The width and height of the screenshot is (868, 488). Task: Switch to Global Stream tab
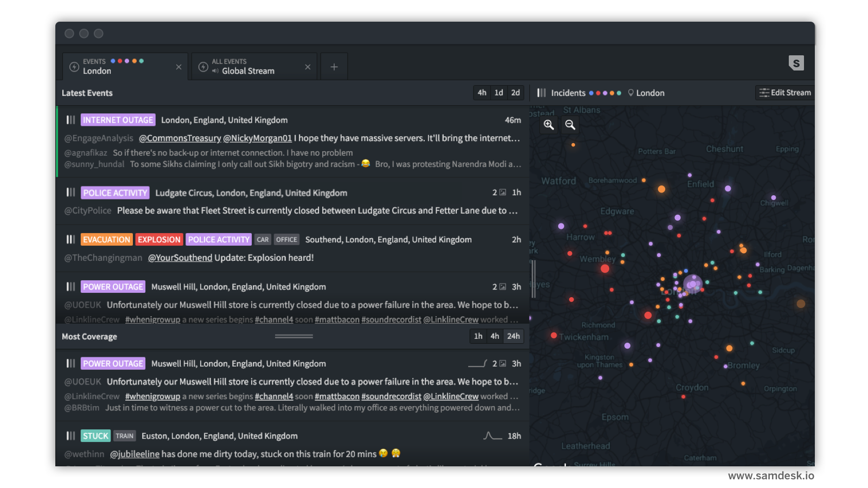pos(248,67)
